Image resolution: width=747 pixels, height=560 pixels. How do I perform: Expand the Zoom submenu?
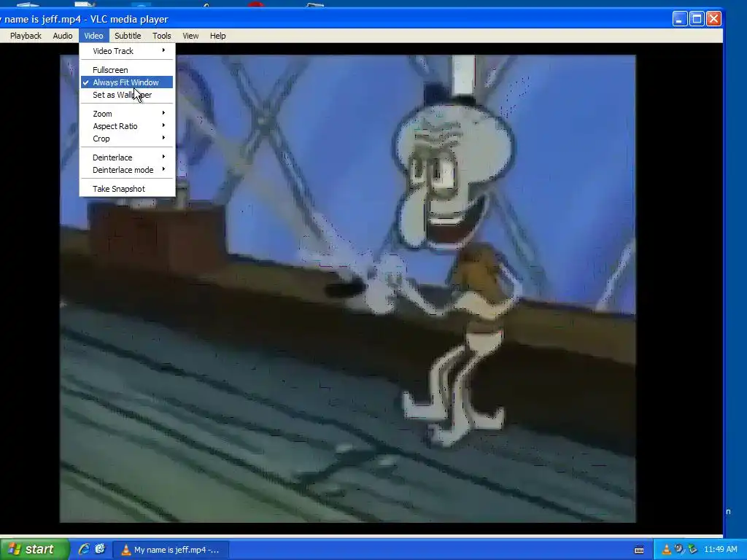(x=127, y=114)
